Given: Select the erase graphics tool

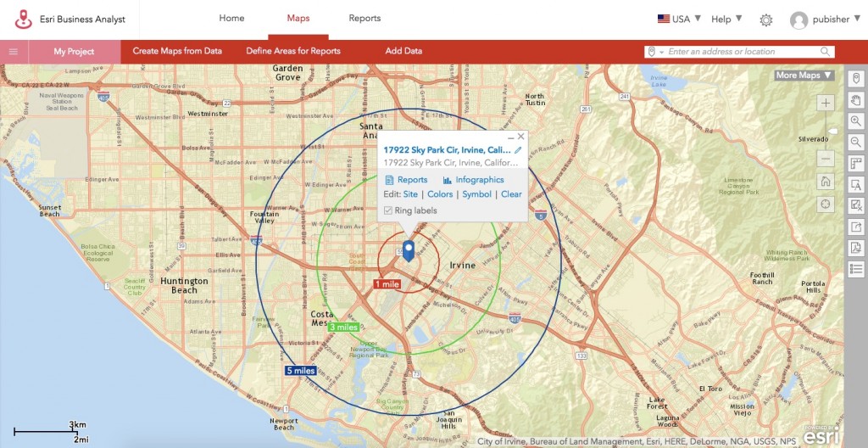Looking at the screenshot, I should point(856,205).
